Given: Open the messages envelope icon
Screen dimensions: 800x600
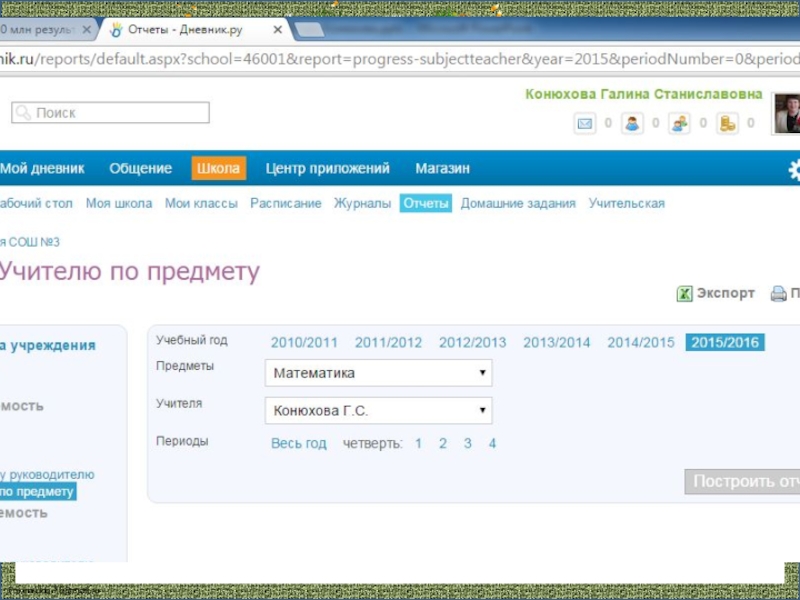Looking at the screenshot, I should 584,124.
